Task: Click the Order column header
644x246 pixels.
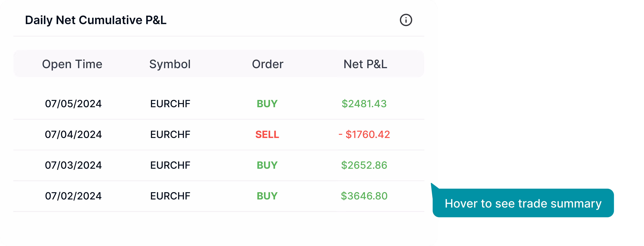Action: (268, 64)
